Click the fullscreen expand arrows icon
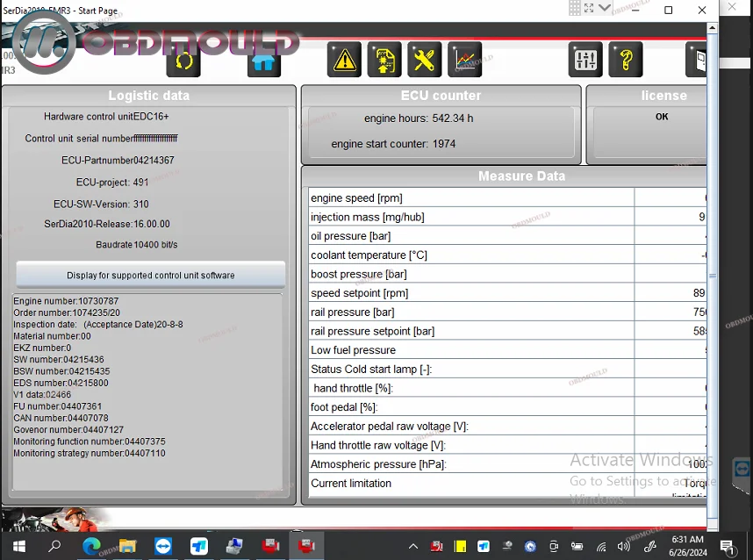 589,8
